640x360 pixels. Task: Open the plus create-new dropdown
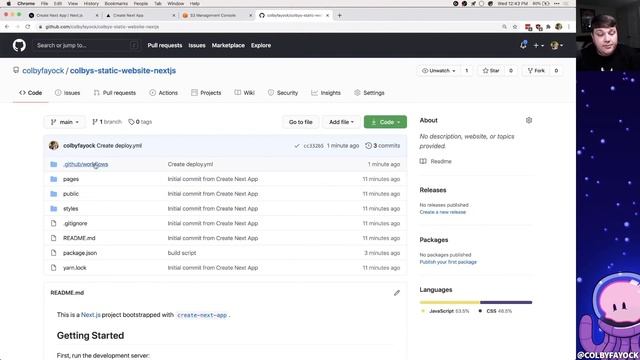[538, 46]
